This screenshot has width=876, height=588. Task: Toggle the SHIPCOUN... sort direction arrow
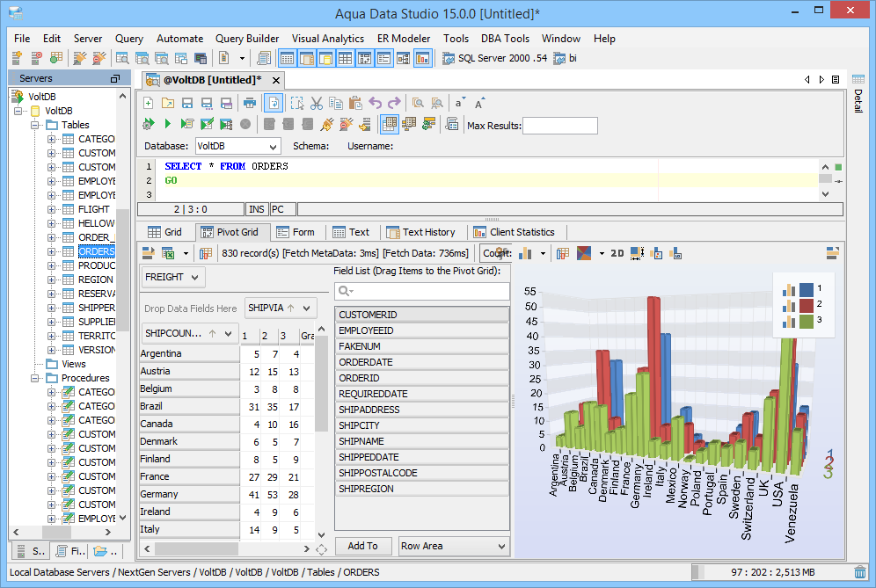click(x=212, y=334)
